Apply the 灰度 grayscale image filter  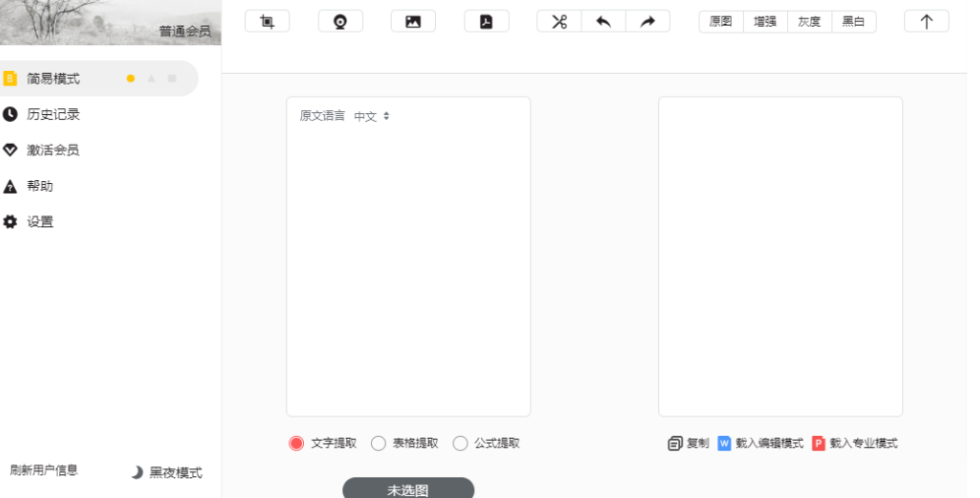(x=809, y=22)
